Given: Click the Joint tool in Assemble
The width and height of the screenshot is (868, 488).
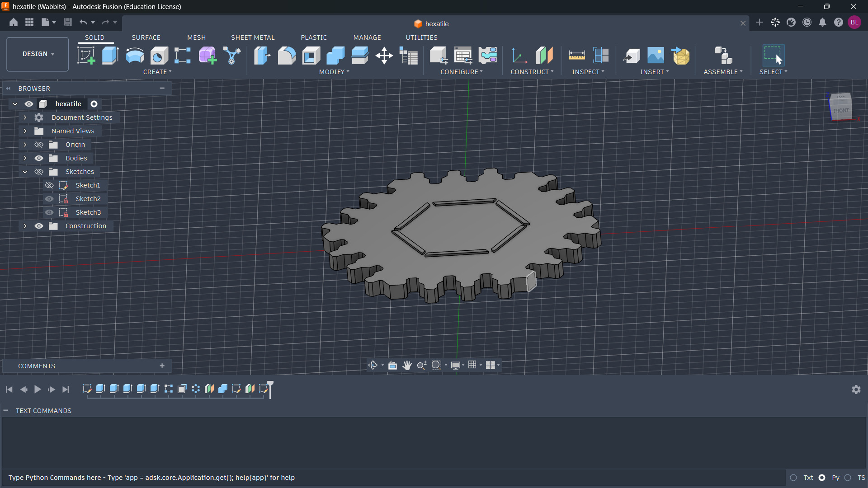Looking at the screenshot, I should point(723,56).
